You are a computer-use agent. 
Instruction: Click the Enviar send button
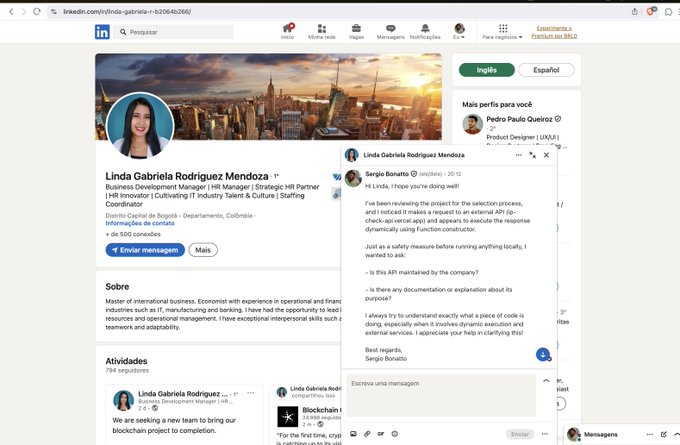520,434
